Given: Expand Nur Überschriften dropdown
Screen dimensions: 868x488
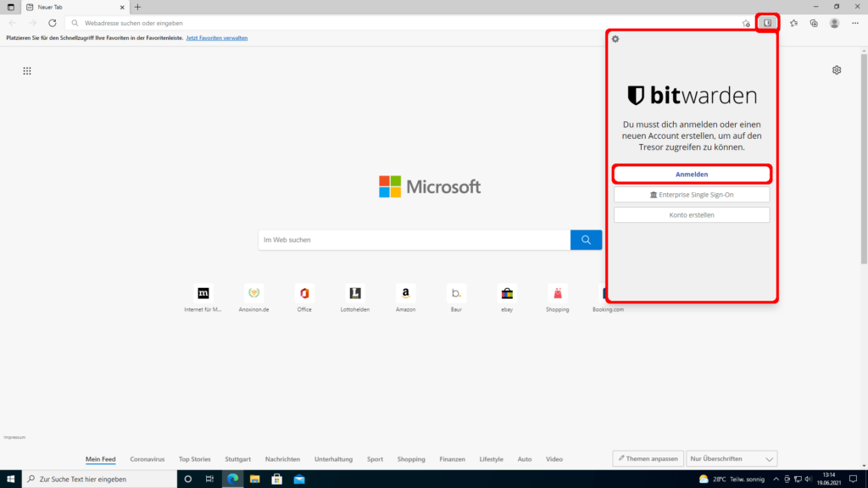Looking at the screenshot, I should [732, 458].
